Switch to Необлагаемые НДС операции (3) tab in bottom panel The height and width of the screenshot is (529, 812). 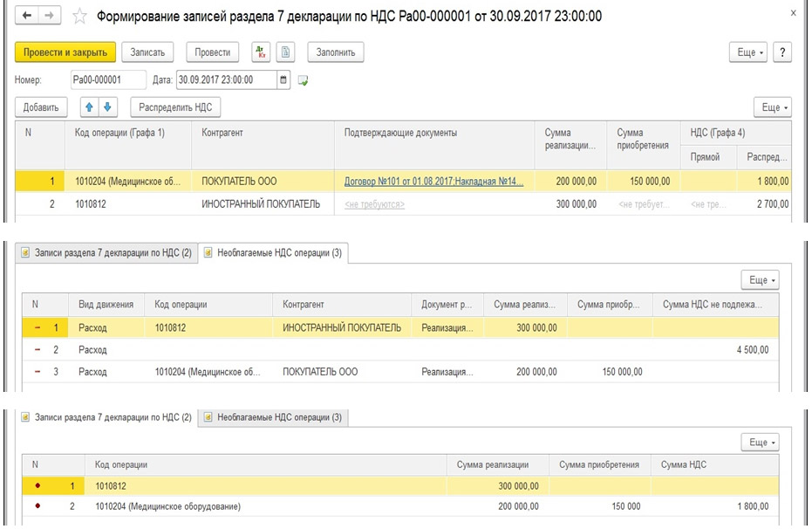click(274, 417)
